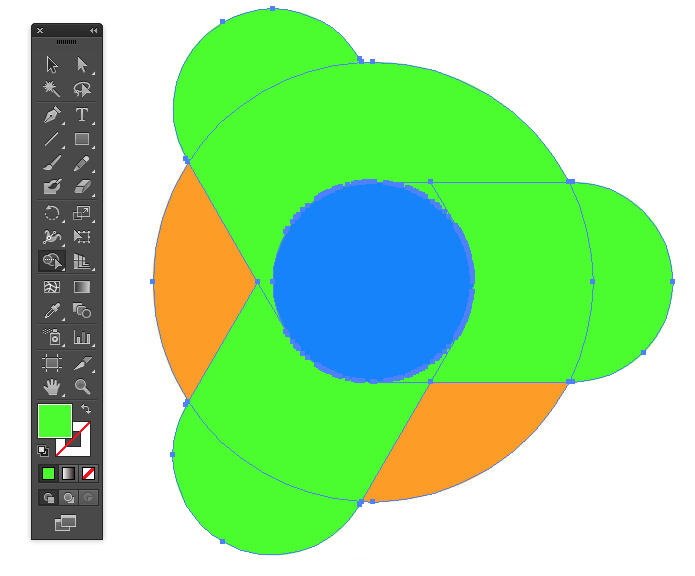Set paint to None button
This screenshot has width=695, height=576.
click(x=88, y=474)
